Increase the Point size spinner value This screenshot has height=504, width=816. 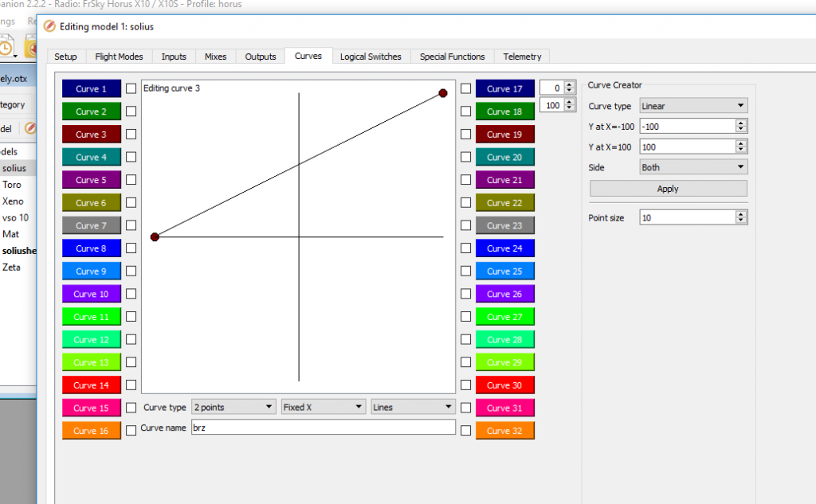tap(741, 213)
